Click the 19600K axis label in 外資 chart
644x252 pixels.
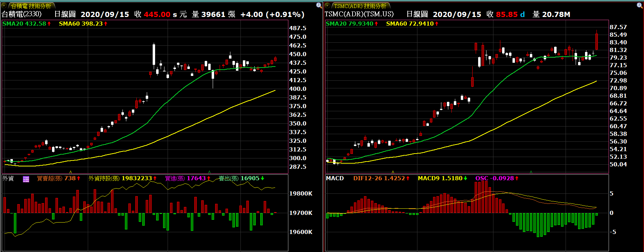point(301,232)
